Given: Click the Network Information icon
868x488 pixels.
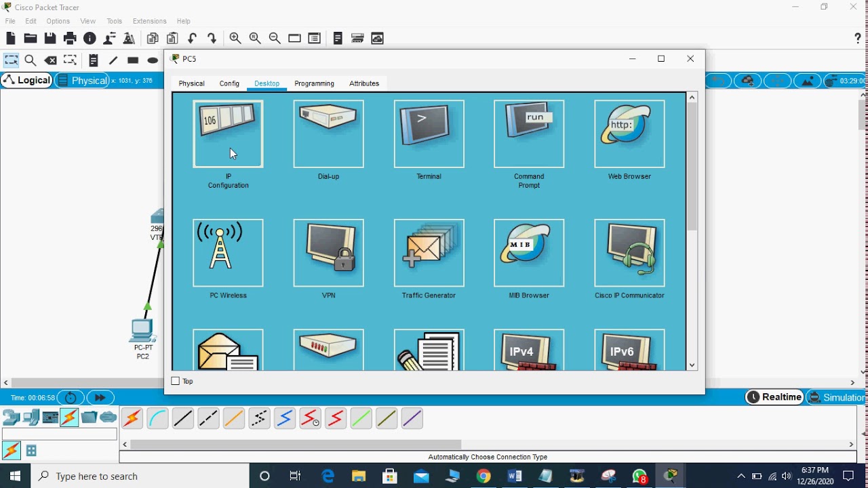Looking at the screenshot, I should pyautogui.click(x=90, y=39).
